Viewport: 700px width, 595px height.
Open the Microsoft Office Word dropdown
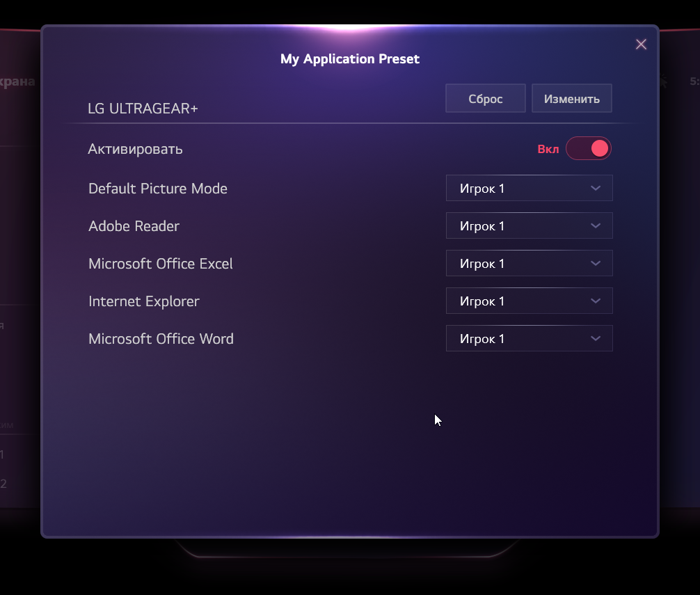click(x=529, y=338)
